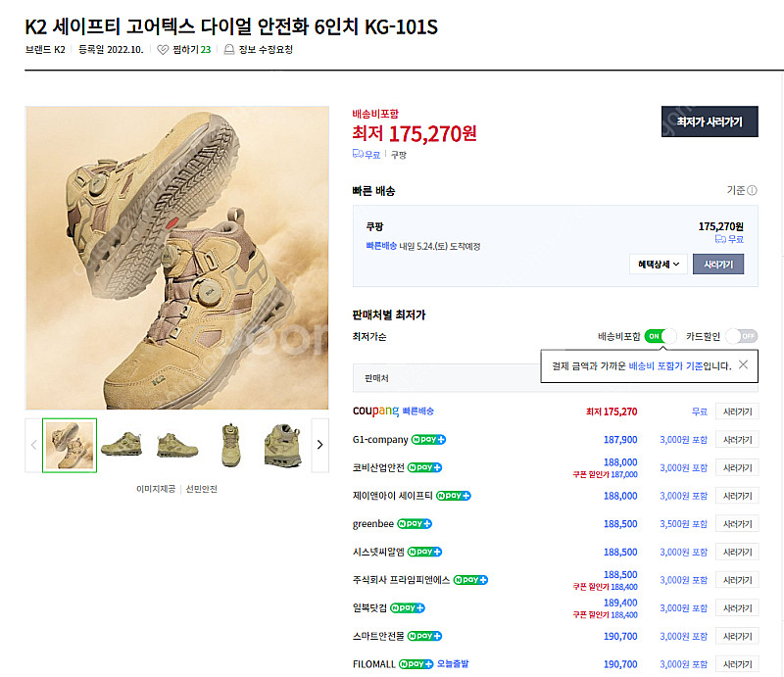Click the Npay badge next to 주식회사 프라임피앤에스
Screen dimensions: 784x677
pyautogui.click(x=470, y=580)
